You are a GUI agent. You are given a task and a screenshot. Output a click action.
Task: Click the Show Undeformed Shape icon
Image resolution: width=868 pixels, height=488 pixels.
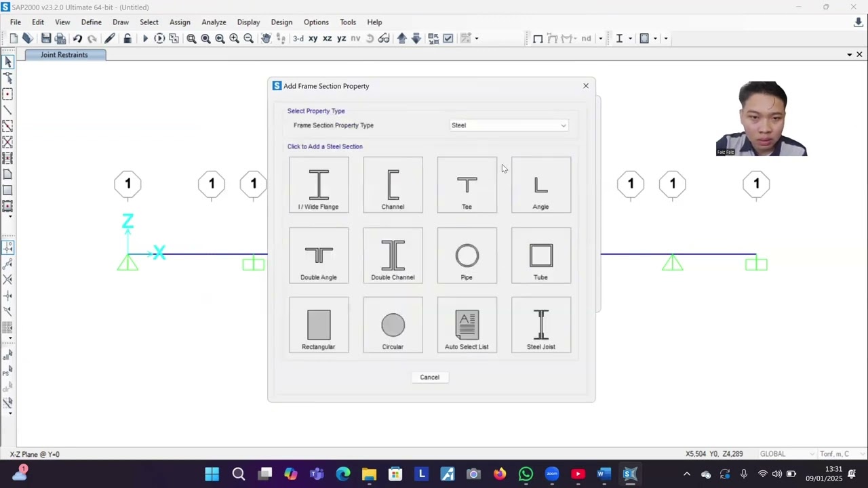point(538,39)
